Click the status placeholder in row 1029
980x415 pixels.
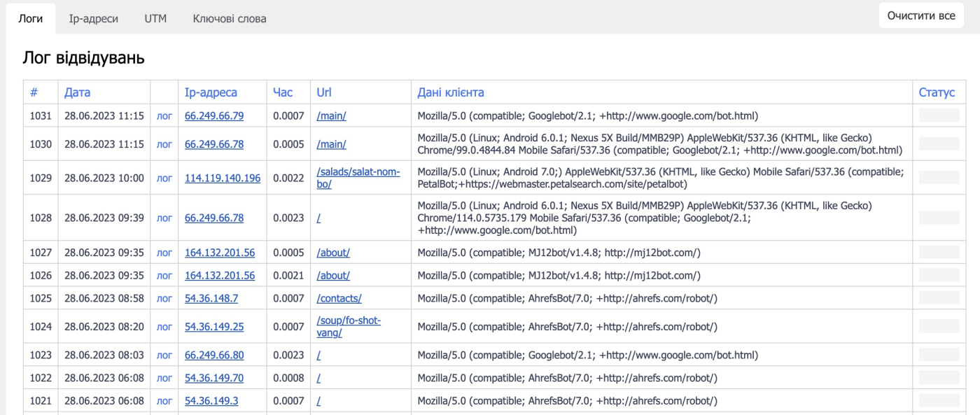pos(939,178)
